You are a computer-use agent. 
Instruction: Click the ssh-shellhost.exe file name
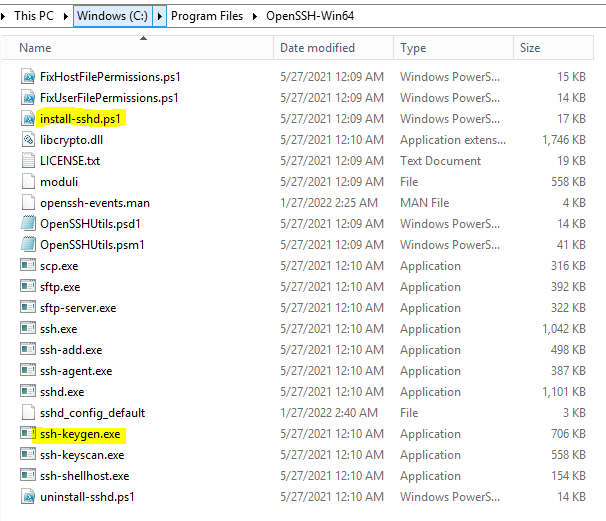(x=85, y=476)
